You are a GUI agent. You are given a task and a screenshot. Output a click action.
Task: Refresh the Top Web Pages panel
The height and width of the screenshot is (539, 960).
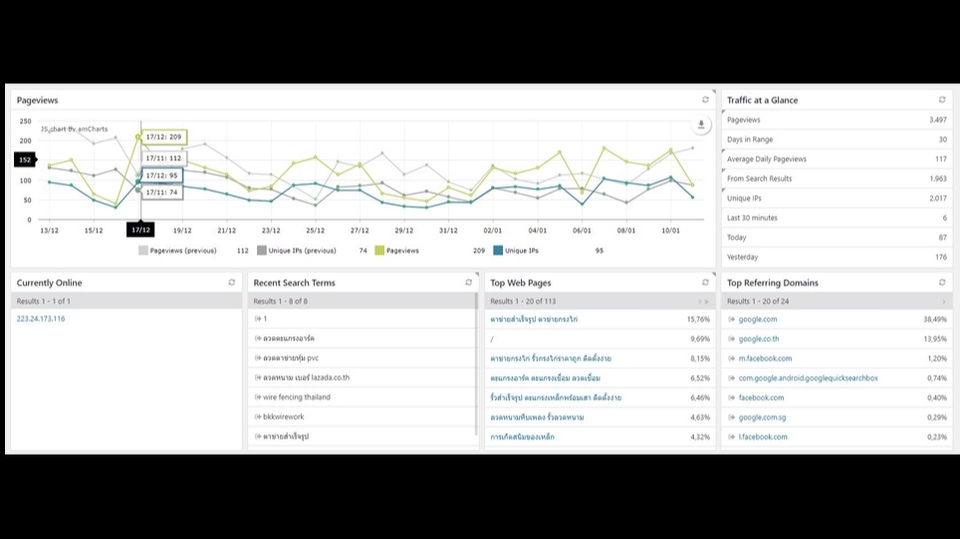(705, 282)
